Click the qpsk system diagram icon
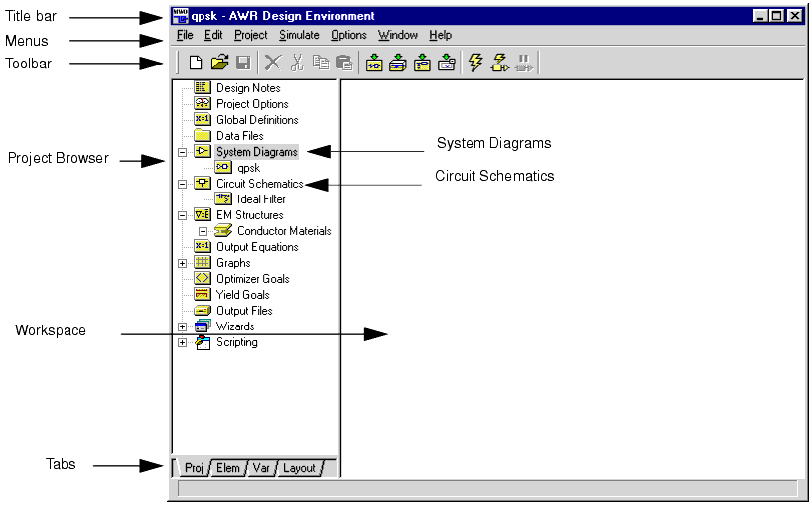The width and height of the screenshot is (812, 521). (x=223, y=168)
